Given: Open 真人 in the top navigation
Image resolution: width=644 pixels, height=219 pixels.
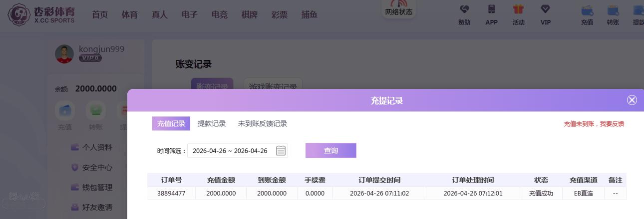Looking at the screenshot, I should pyautogui.click(x=160, y=14).
